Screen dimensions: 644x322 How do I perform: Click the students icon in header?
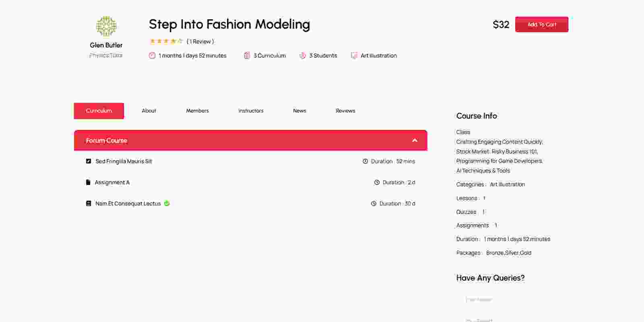tap(303, 56)
